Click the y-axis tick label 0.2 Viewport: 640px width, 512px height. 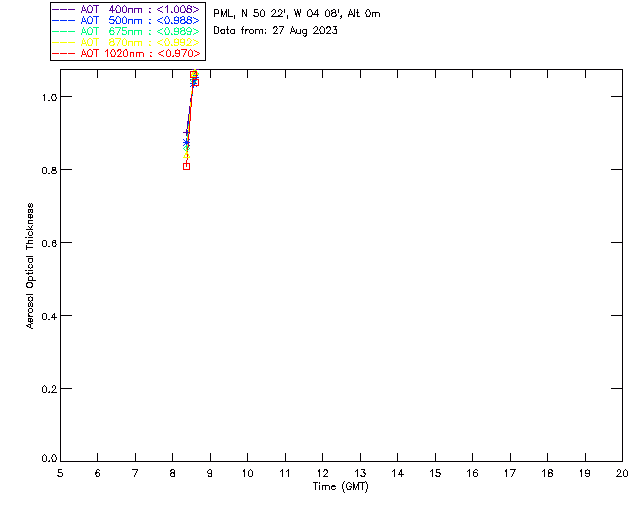(x=49, y=389)
